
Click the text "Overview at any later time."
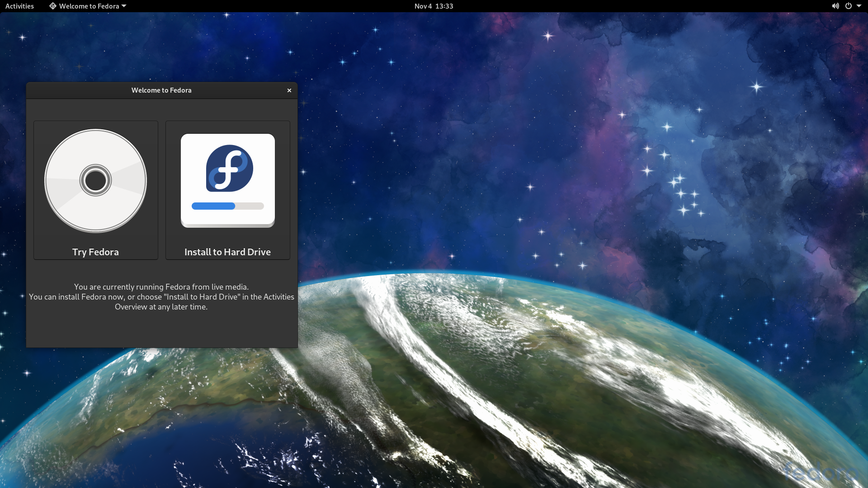click(x=161, y=307)
